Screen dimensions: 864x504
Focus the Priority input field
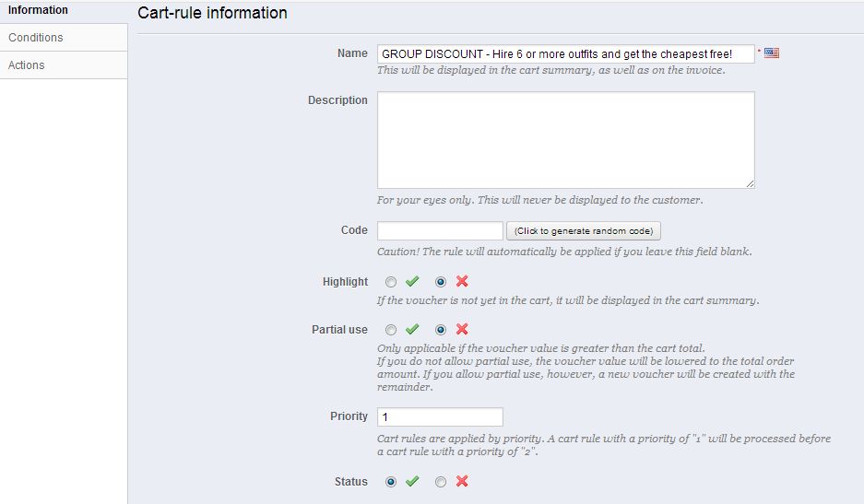[440, 417]
